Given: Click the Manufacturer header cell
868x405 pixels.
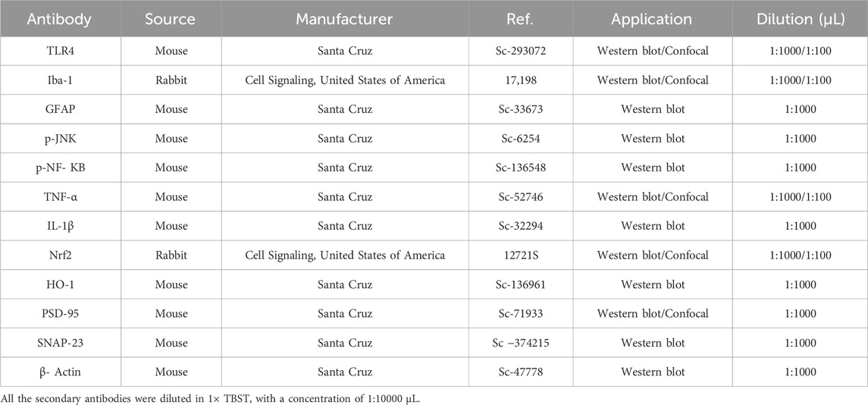Looking at the screenshot, I should tap(345, 19).
